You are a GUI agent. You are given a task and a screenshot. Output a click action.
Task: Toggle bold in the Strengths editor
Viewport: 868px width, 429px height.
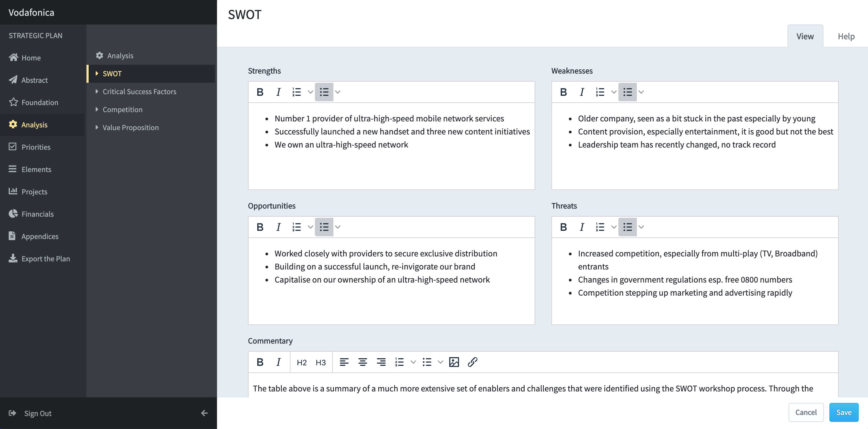coord(260,92)
